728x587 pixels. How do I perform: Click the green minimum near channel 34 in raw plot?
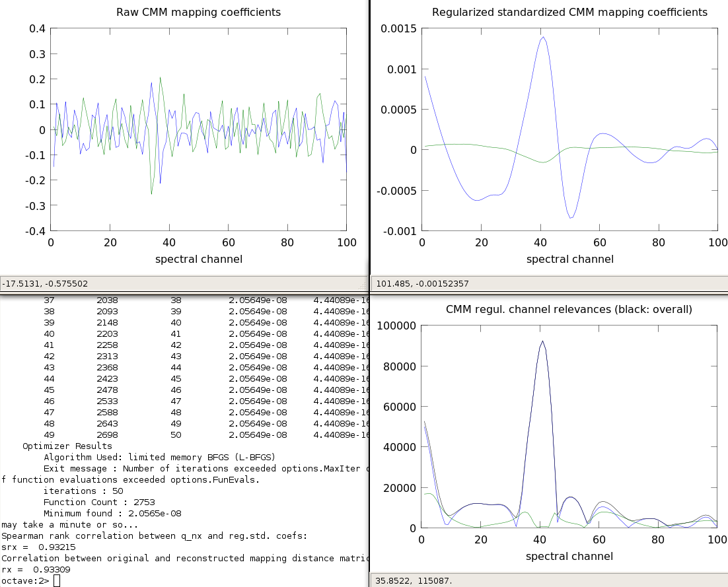click(151, 193)
